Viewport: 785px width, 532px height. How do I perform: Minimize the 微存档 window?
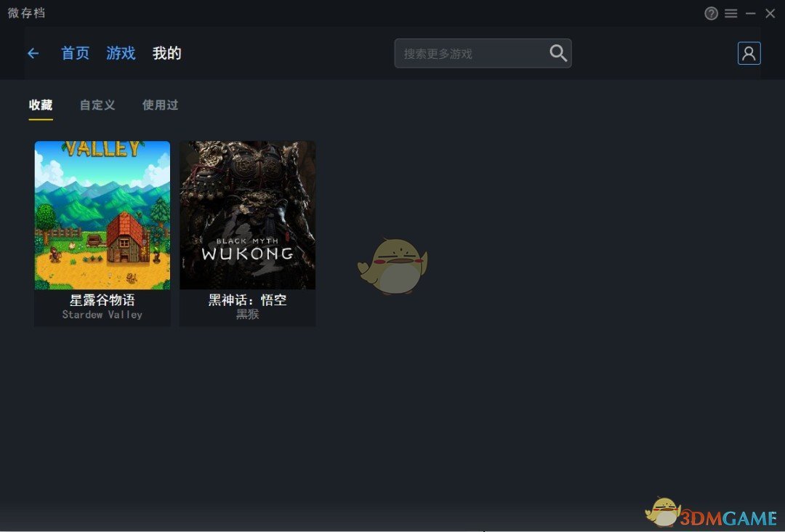click(751, 14)
